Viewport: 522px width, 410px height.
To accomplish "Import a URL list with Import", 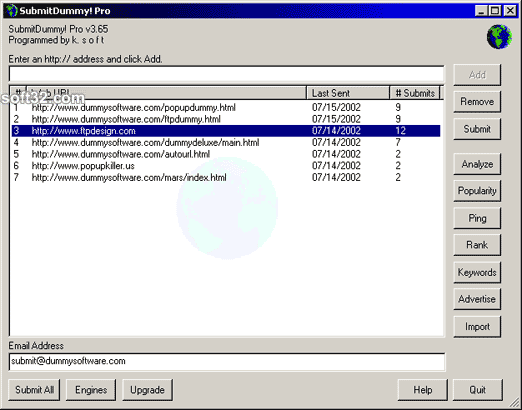I will pyautogui.click(x=477, y=327).
